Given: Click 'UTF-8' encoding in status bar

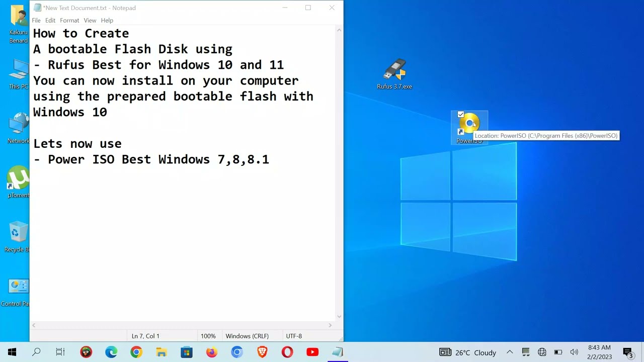Looking at the screenshot, I should [294, 336].
